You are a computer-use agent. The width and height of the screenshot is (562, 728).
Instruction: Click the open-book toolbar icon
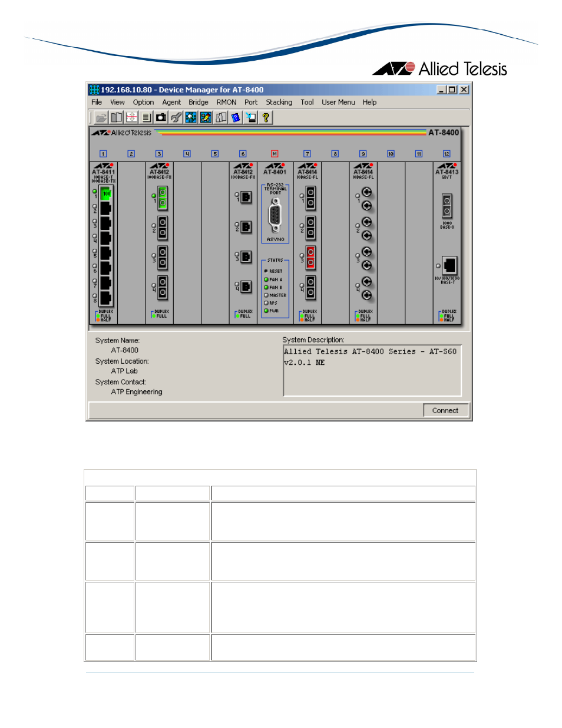coord(117,117)
